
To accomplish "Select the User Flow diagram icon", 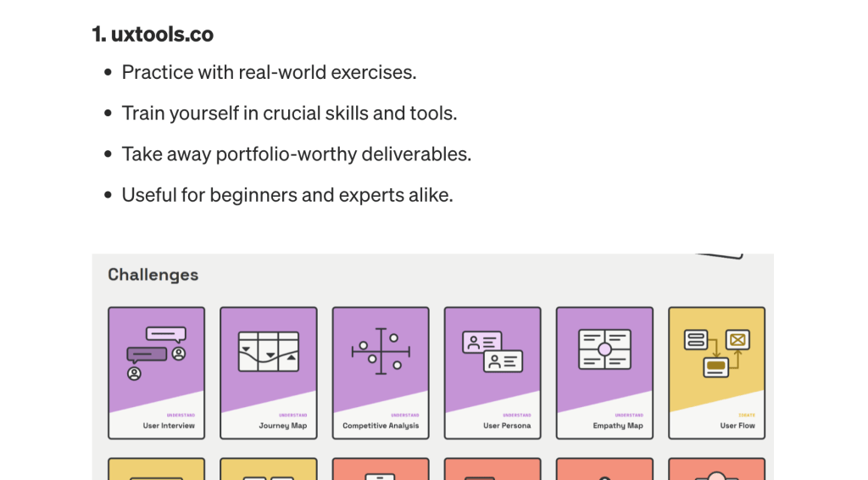I will tap(717, 354).
